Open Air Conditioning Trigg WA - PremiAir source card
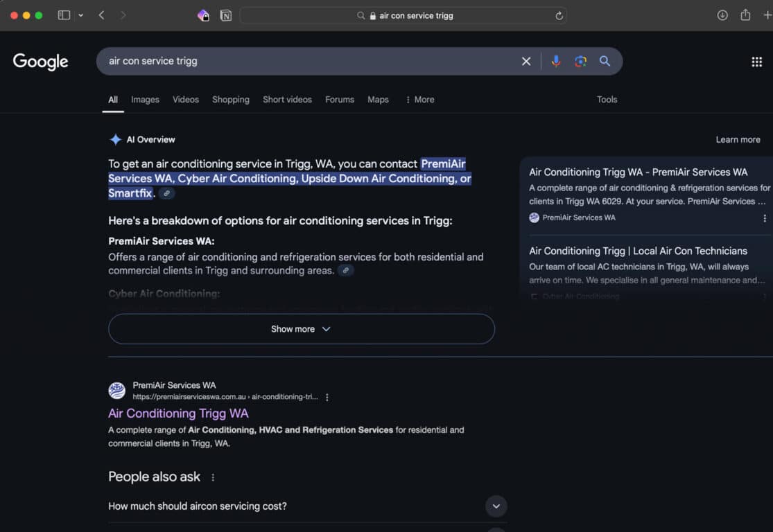Image resolution: width=773 pixels, height=532 pixels. click(x=638, y=172)
